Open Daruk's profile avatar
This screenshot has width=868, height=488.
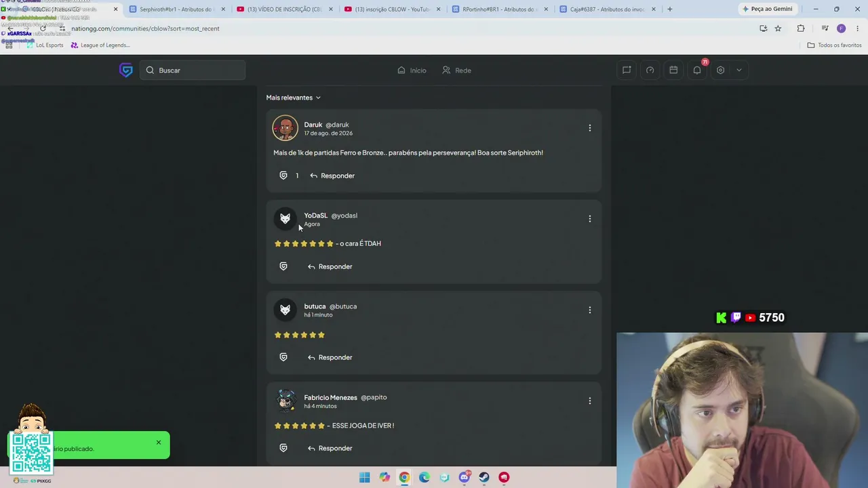point(285,128)
